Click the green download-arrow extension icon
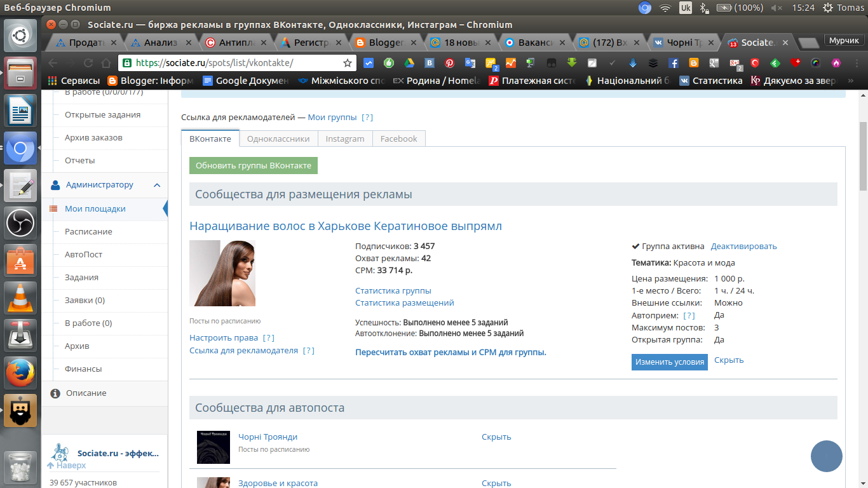Image resolution: width=868 pixels, height=488 pixels. 572,63
